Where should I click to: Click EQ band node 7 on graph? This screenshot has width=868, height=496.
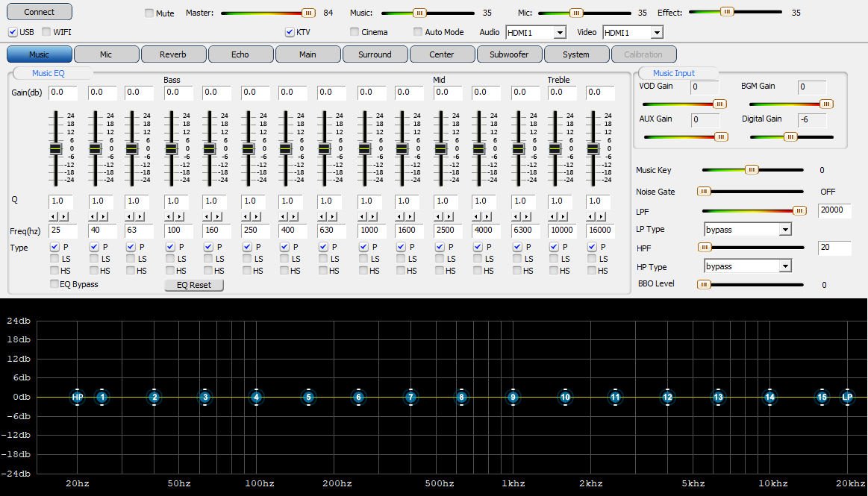(410, 398)
